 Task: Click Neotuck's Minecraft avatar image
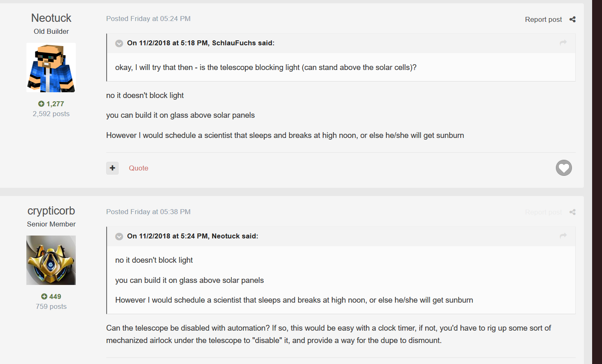tap(51, 68)
